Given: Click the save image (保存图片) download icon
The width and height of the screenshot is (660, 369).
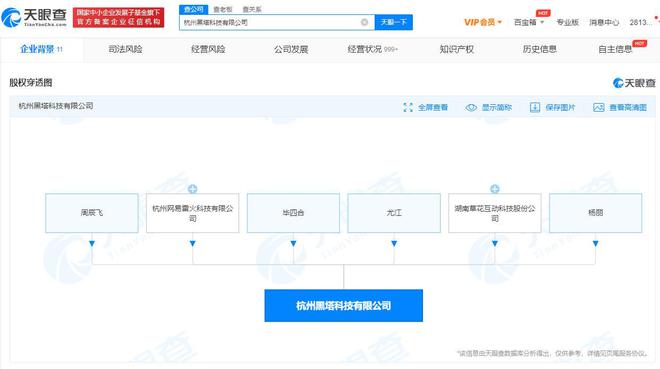Looking at the screenshot, I should click(535, 107).
